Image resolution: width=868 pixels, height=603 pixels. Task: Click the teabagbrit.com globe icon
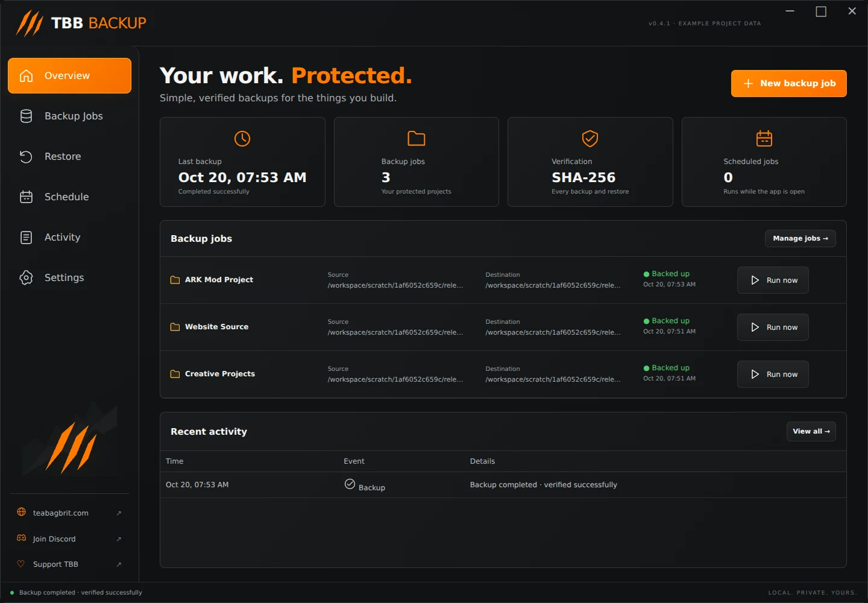(x=21, y=512)
